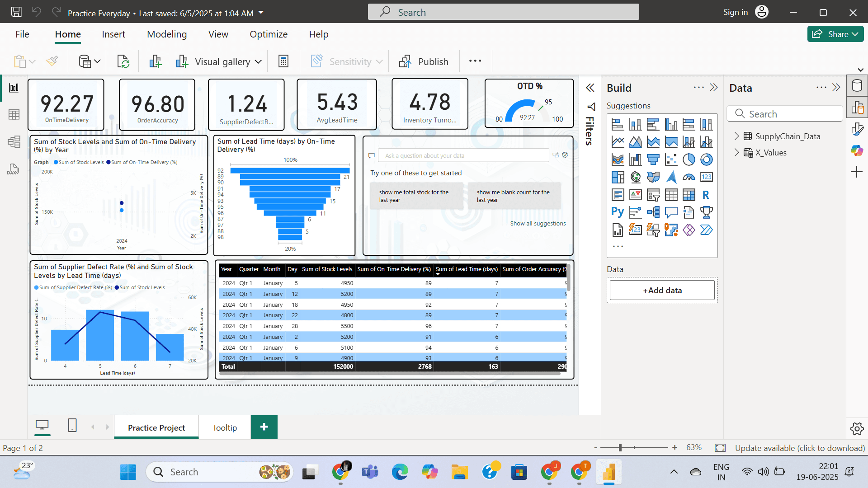The image size is (868, 488).
Task: Switch to the Tooltip page tab
Action: pyautogui.click(x=225, y=427)
